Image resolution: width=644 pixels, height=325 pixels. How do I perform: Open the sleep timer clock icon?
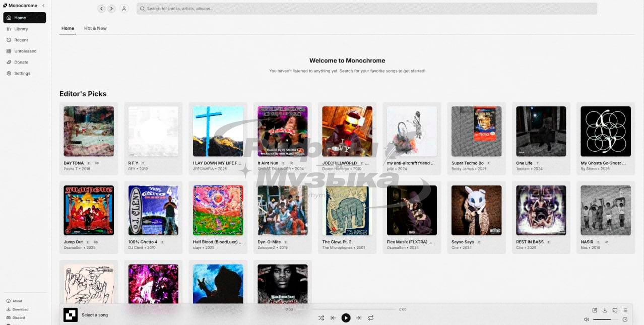pyautogui.click(x=625, y=319)
